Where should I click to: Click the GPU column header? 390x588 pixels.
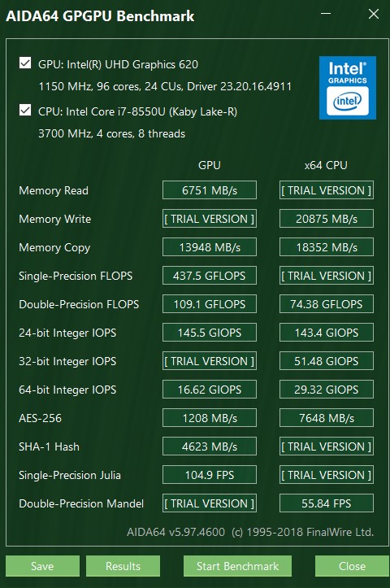pos(210,165)
